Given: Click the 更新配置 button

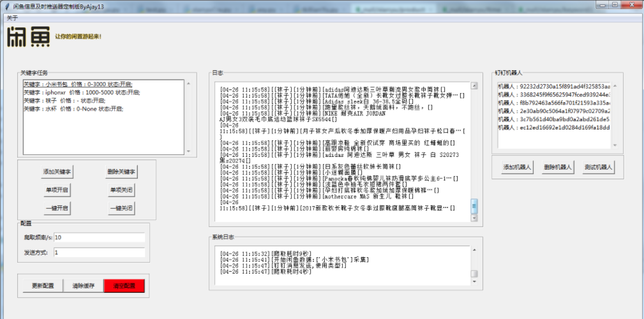Looking at the screenshot, I should coord(43,286).
